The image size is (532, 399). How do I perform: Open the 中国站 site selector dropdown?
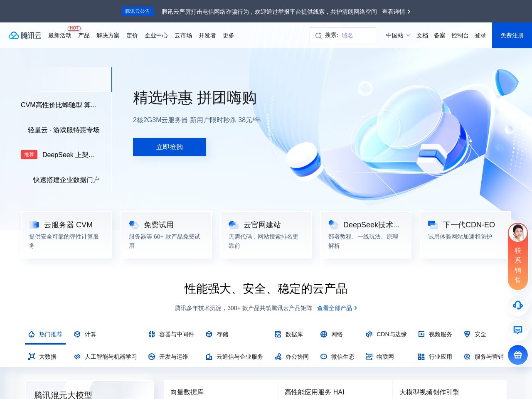tap(397, 35)
